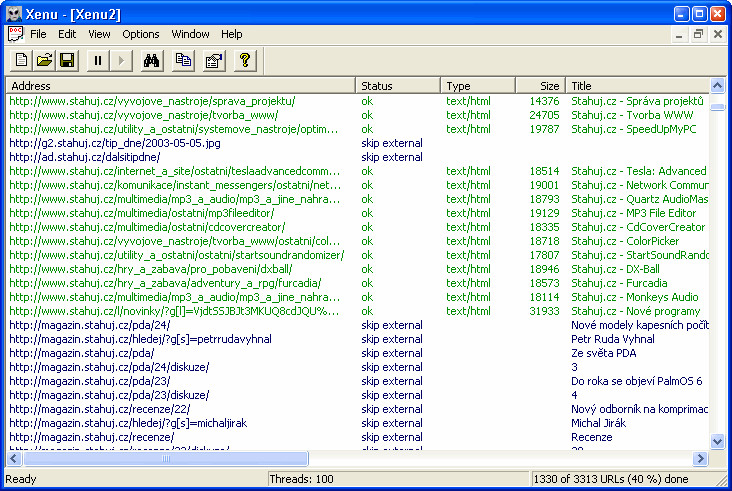Select the ad.stahuj.cz/dalsitipdne/ URL row
The width and height of the screenshot is (732, 491).
357,157
